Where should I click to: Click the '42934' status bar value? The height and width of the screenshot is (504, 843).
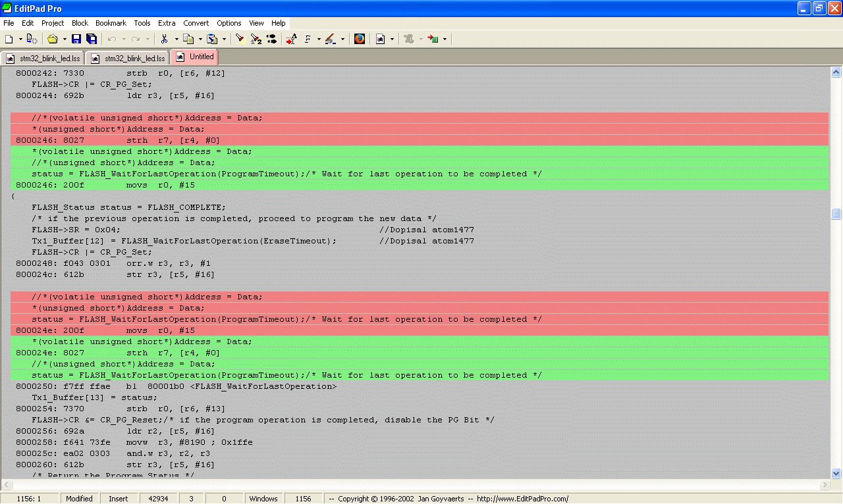coord(158,499)
